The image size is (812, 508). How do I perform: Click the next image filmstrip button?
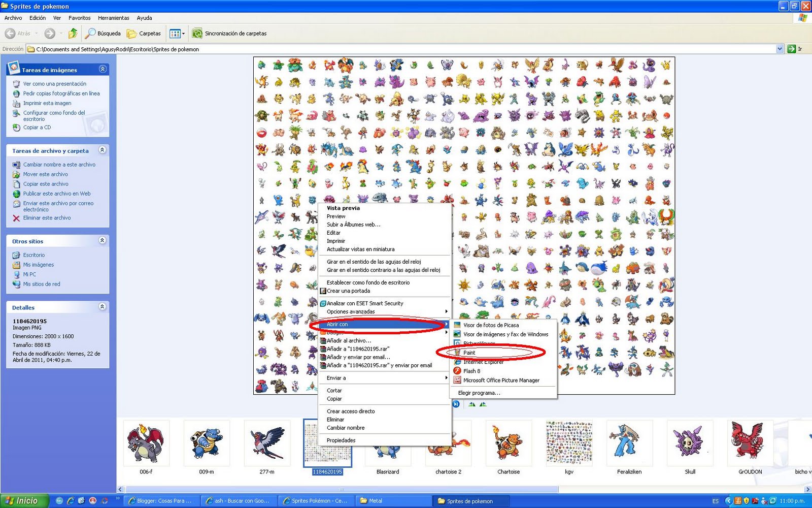(456, 404)
